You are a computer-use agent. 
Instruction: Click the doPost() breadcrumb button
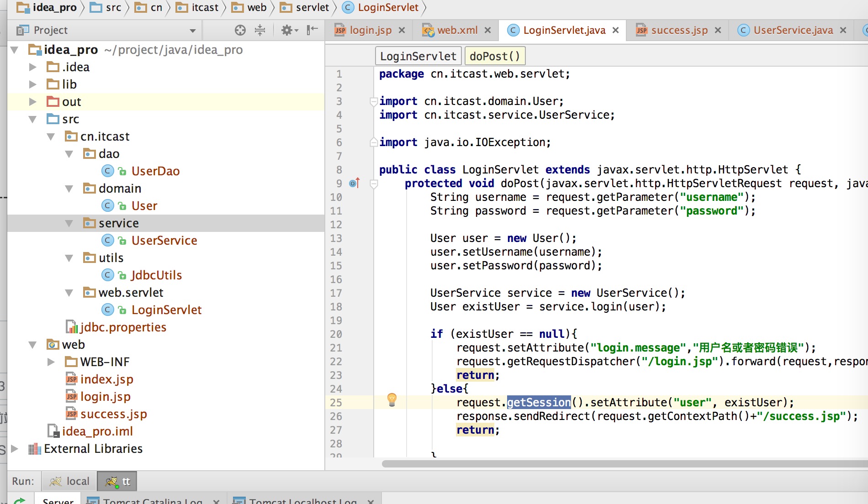pos(495,56)
